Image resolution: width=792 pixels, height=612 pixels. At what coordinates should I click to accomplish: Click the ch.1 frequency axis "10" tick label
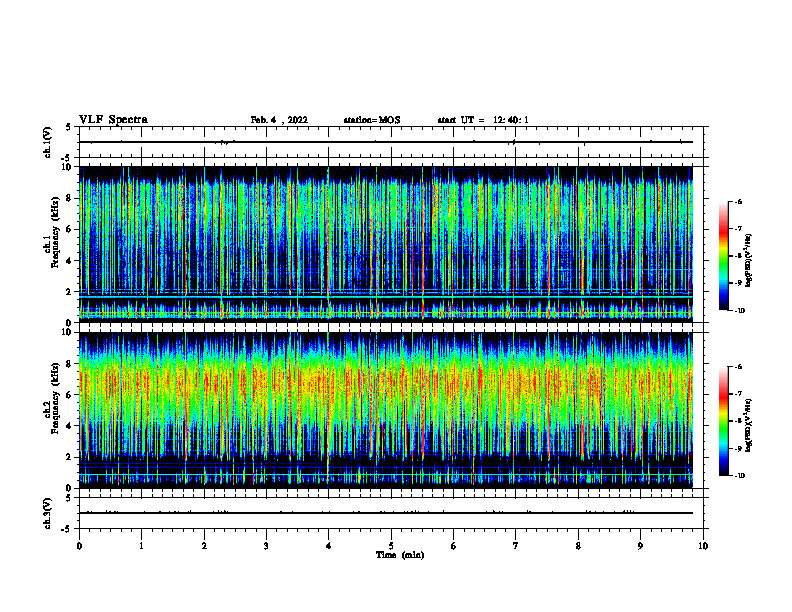[66, 167]
